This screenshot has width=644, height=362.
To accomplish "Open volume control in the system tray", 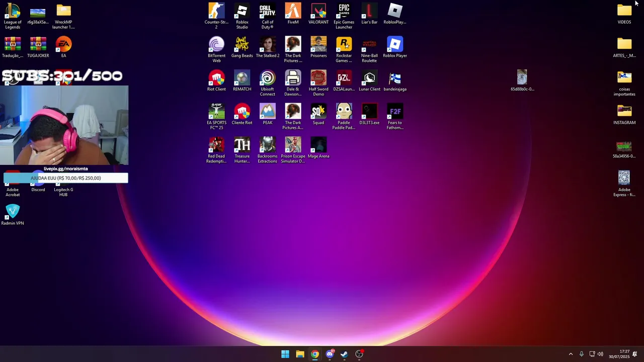I will tap(600, 354).
